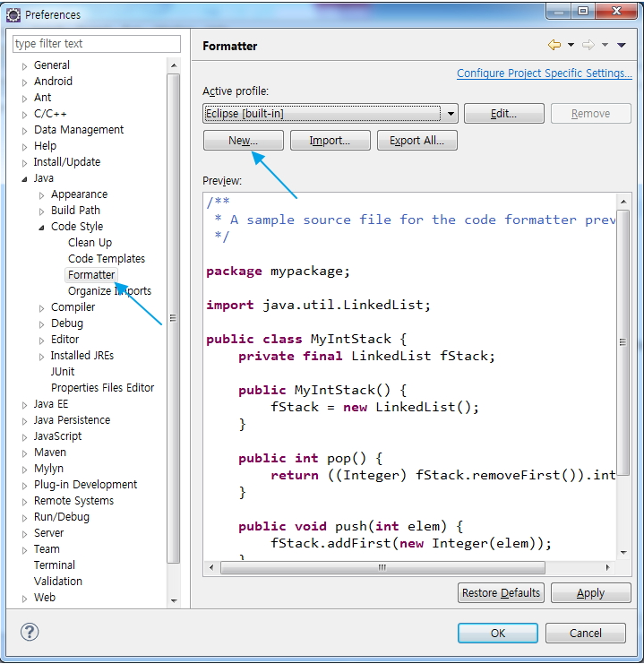644x664 pixels.
Task: Confirm with the OK button
Action: point(498,634)
